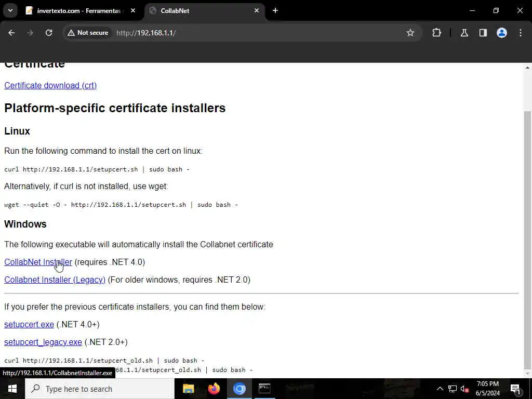Open the Windows Start menu
The width and height of the screenshot is (532, 399).
[x=12, y=389]
